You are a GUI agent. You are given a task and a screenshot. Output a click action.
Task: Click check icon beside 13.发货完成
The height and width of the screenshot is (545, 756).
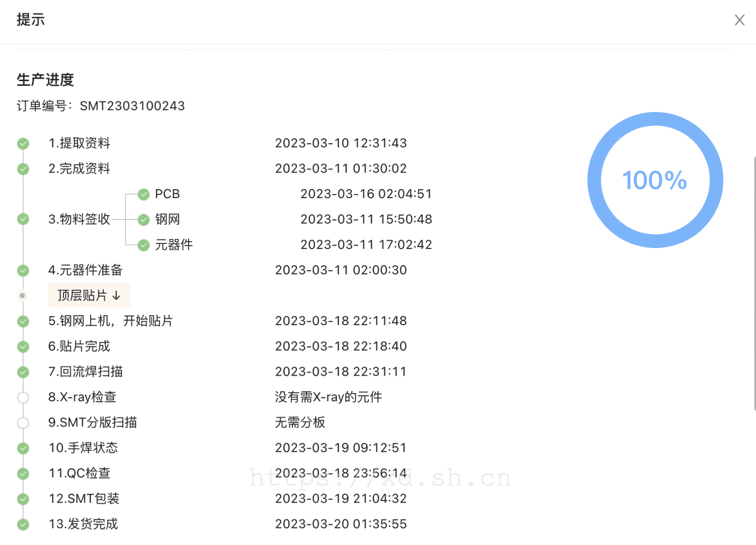23,524
